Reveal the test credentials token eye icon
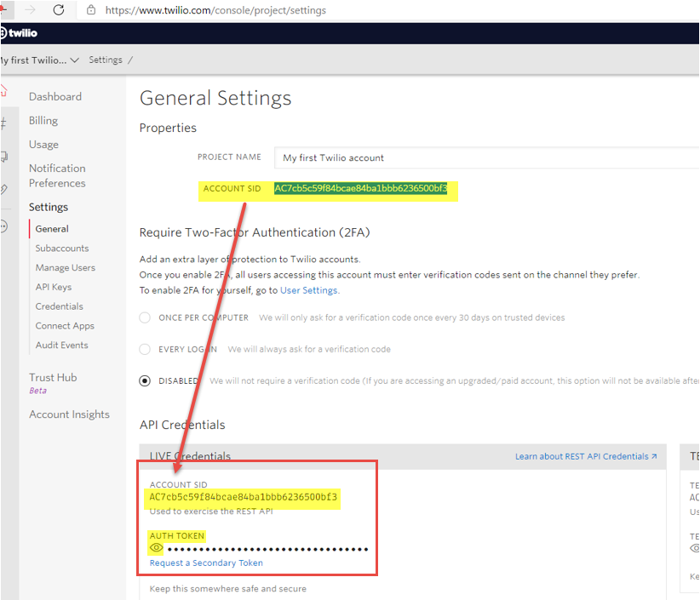 point(695,548)
